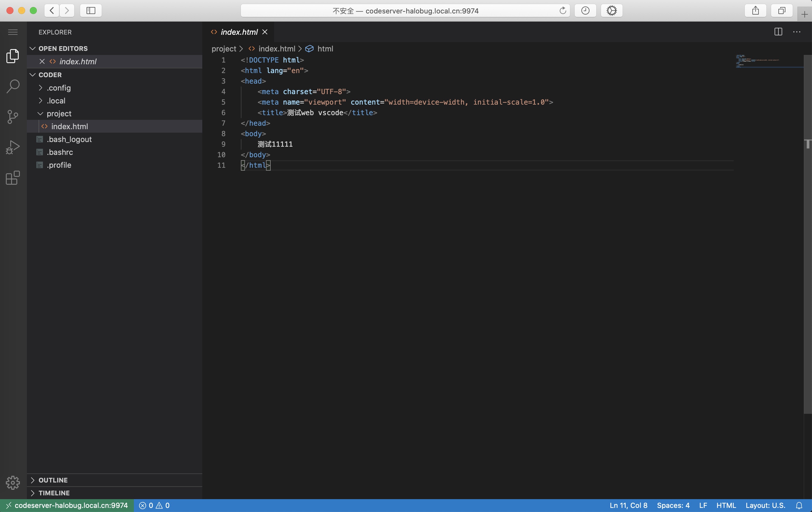The width and height of the screenshot is (812, 512).
Task: Open the Source Control view
Action: pyautogui.click(x=13, y=117)
